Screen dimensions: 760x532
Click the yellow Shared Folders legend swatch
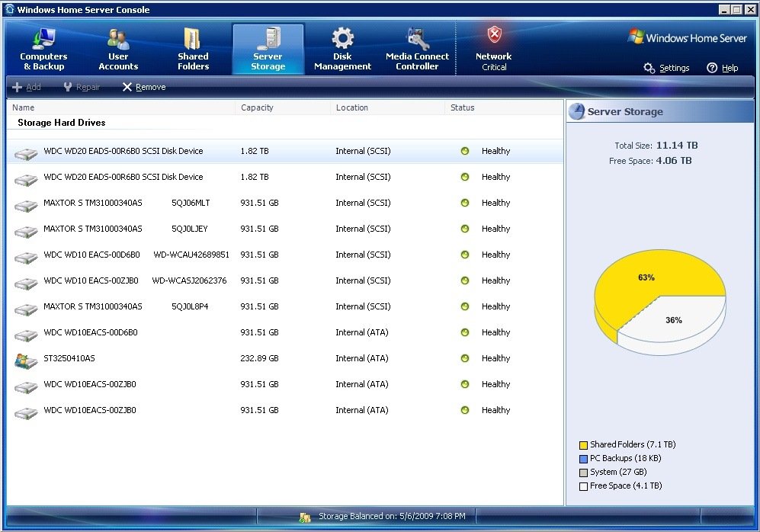tap(584, 445)
